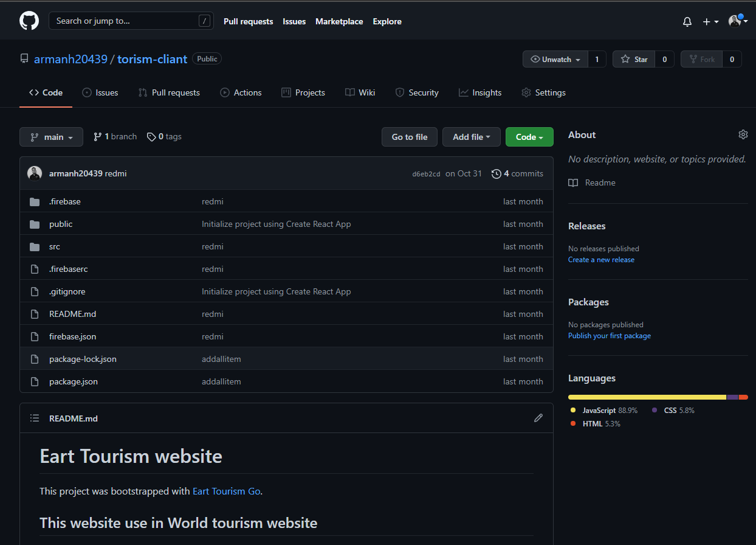Open the plus create-new menu

(x=710, y=21)
